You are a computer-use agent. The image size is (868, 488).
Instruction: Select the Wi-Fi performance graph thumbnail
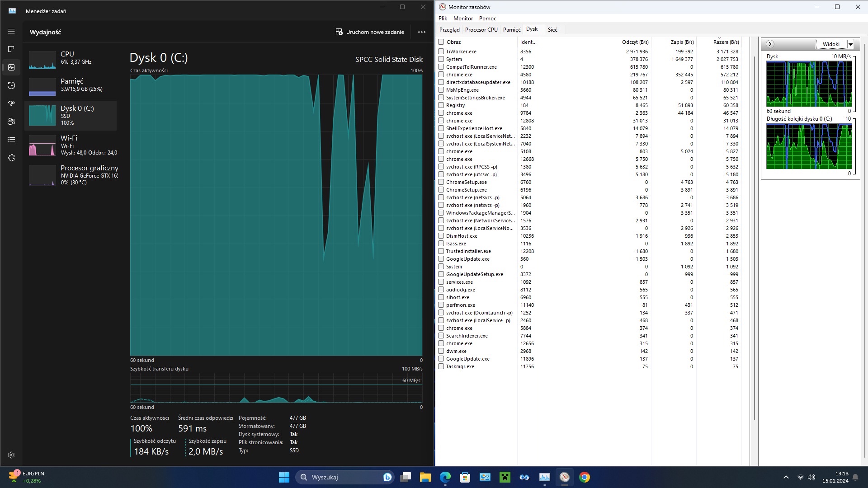coord(42,146)
